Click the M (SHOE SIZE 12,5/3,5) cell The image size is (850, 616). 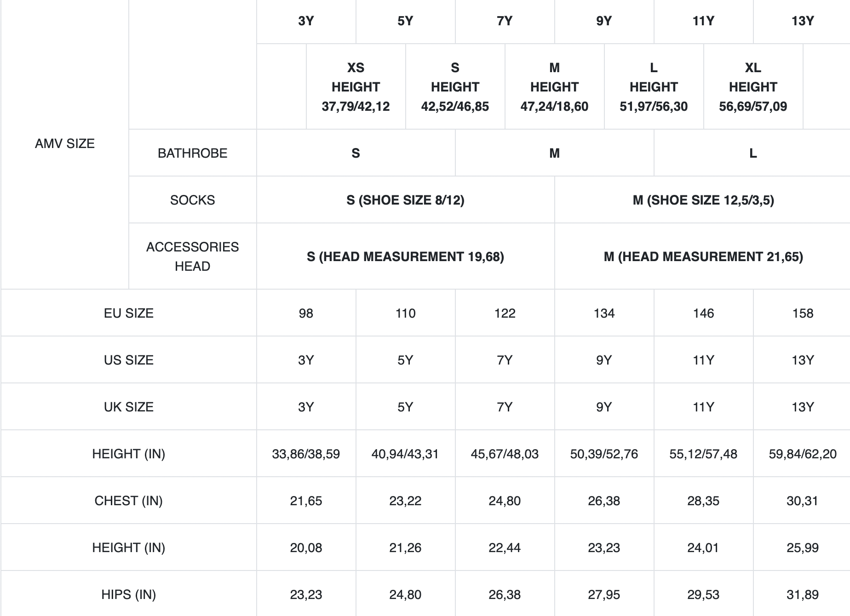703,200
